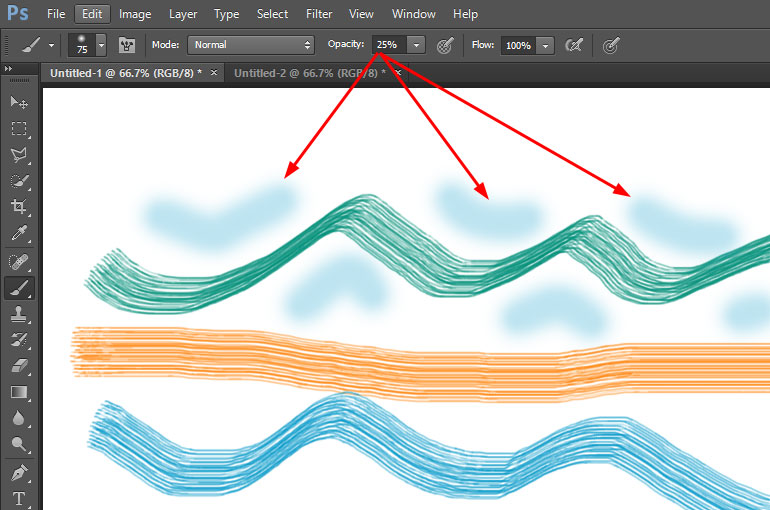Image resolution: width=770 pixels, height=510 pixels.
Task: Expand the toolbox double-arrow toggle
Action: coord(8,69)
